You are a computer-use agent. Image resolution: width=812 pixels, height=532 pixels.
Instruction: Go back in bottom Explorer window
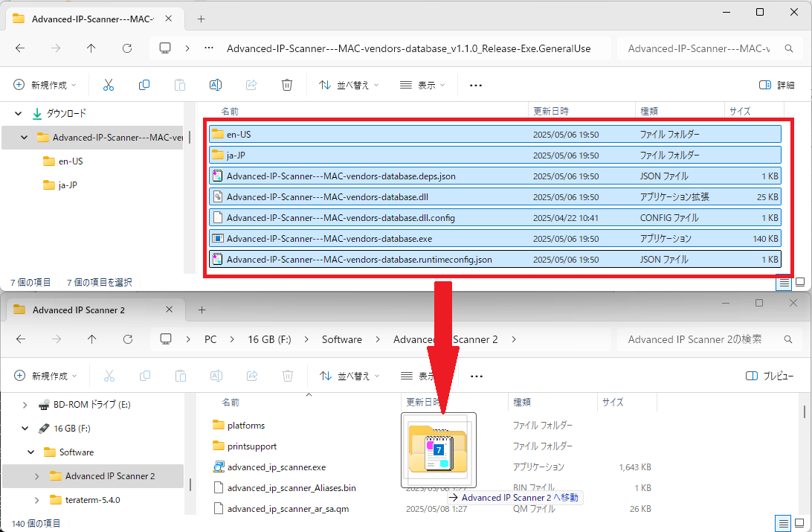click(x=21, y=339)
